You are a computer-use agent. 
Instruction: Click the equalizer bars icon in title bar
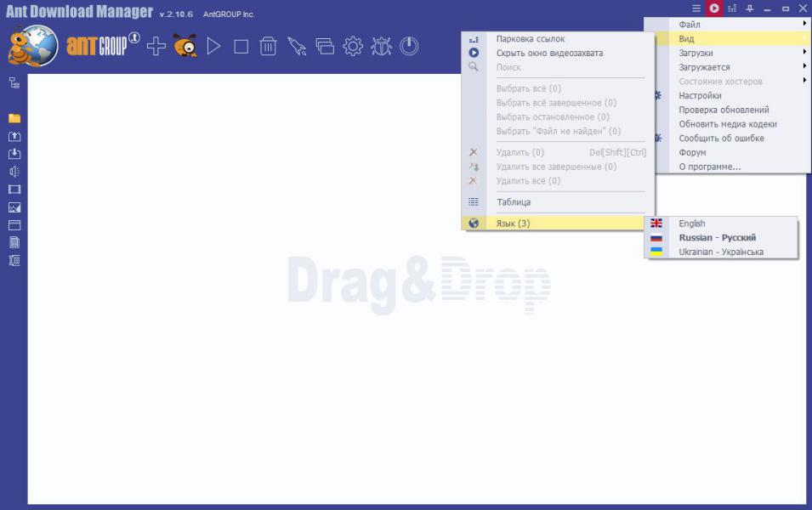[732, 8]
